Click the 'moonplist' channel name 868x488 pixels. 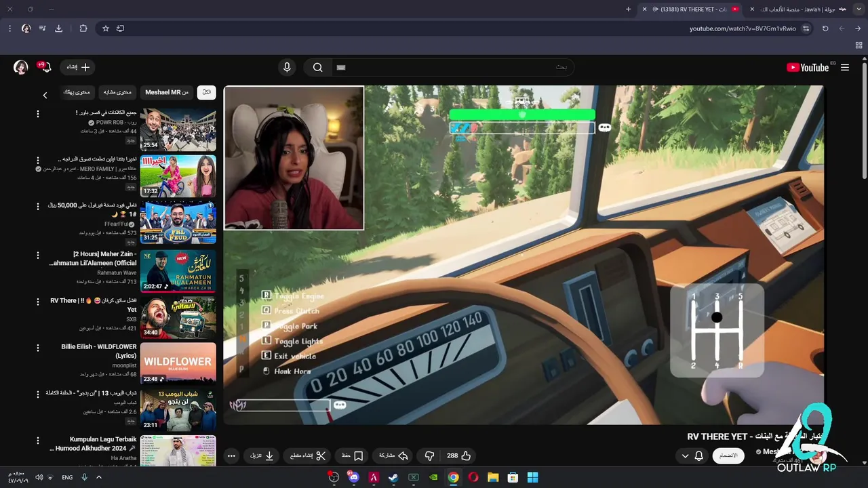click(124, 365)
